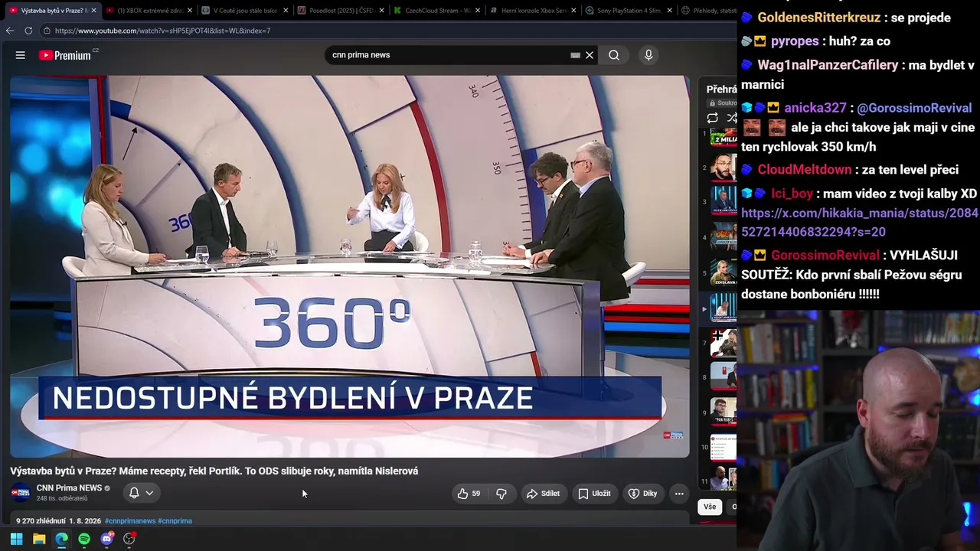The image size is (980, 551).
Task: Click chat username GoldenesRitterkreuz
Action: coord(818,18)
